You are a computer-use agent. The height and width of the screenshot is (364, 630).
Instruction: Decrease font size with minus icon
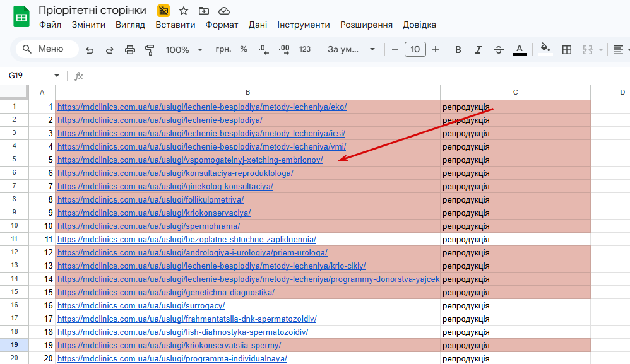395,49
